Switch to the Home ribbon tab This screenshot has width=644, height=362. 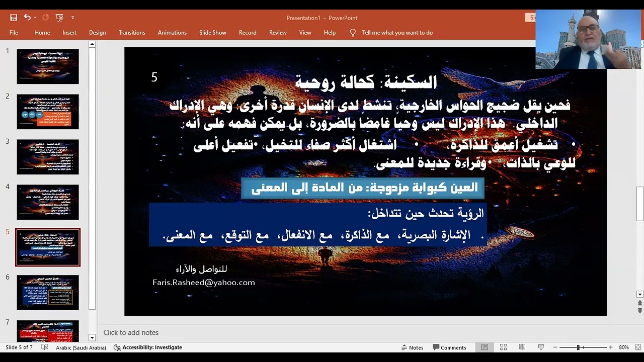[x=42, y=33]
